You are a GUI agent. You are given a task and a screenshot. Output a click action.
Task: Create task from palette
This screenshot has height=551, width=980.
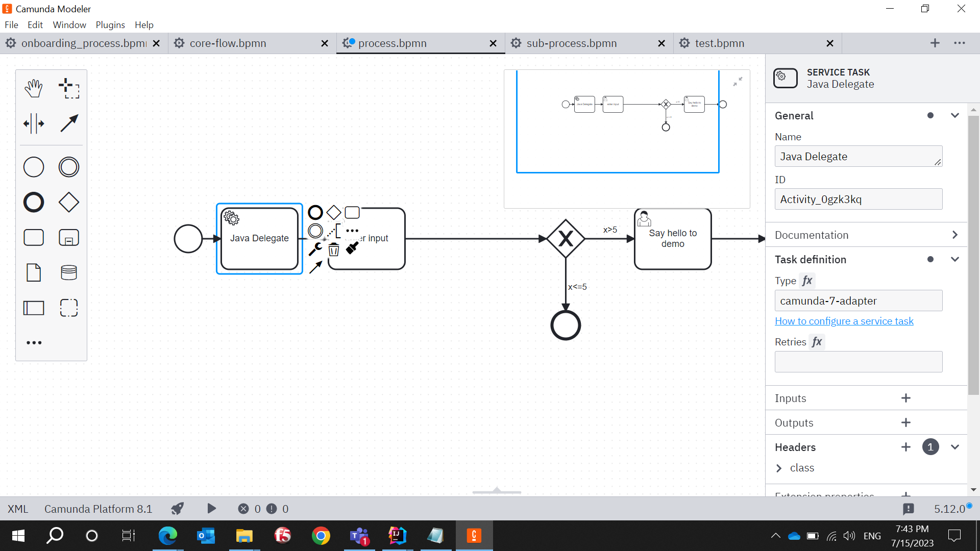tap(34, 237)
